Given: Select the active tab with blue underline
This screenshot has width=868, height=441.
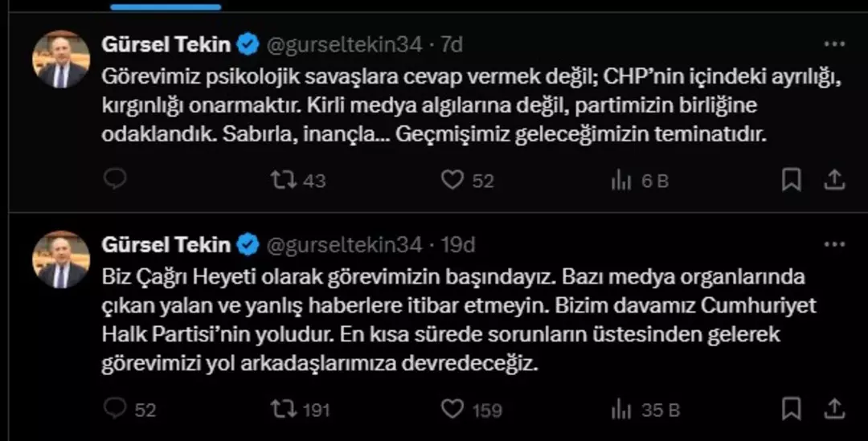Looking at the screenshot, I should click(166, 6).
